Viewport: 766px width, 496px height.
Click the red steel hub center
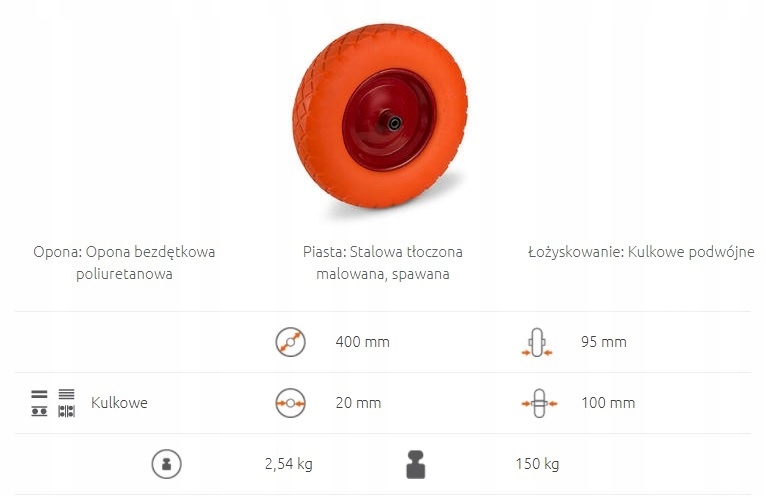[x=389, y=121]
